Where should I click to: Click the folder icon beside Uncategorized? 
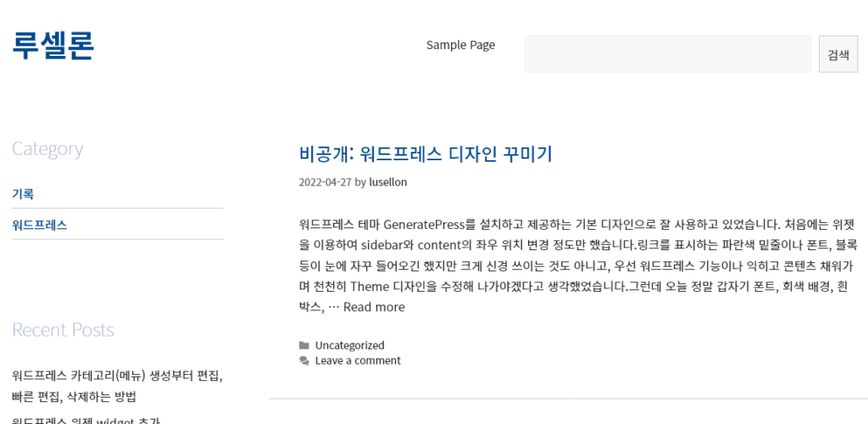(x=304, y=345)
